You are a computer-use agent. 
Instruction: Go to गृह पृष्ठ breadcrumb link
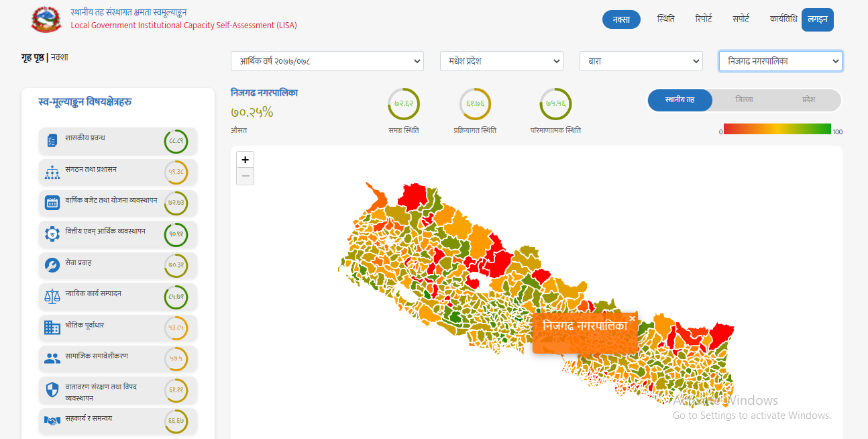[x=32, y=58]
